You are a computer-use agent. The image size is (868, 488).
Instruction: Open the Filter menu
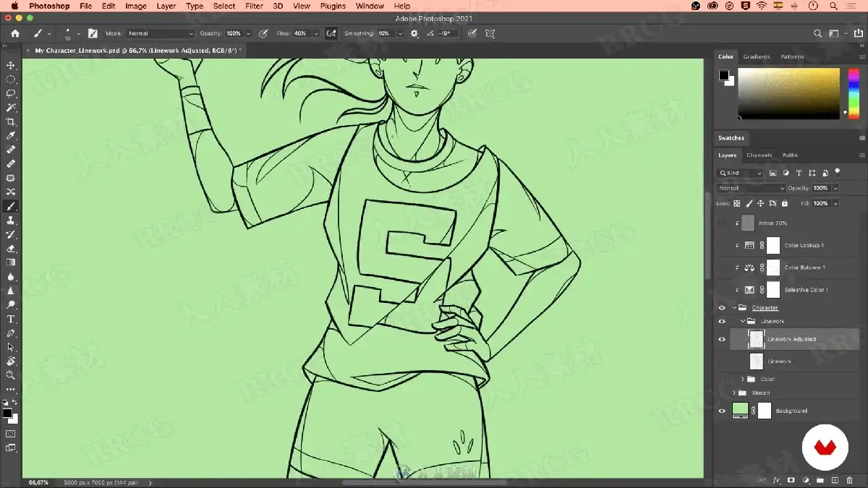[254, 6]
